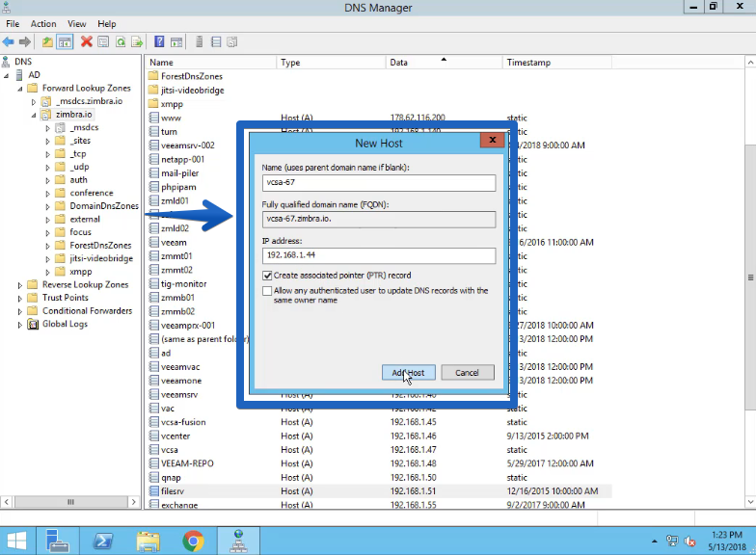Expand Conditional Forwarders node

pos(19,312)
